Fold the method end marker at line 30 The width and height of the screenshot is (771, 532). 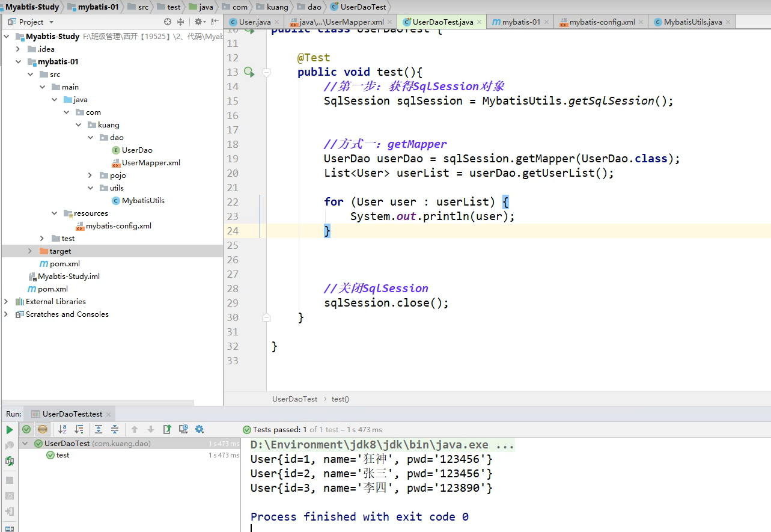[266, 317]
